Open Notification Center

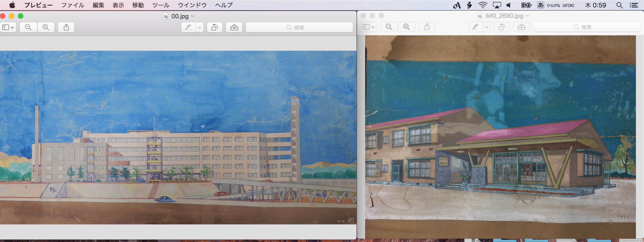(634, 5)
